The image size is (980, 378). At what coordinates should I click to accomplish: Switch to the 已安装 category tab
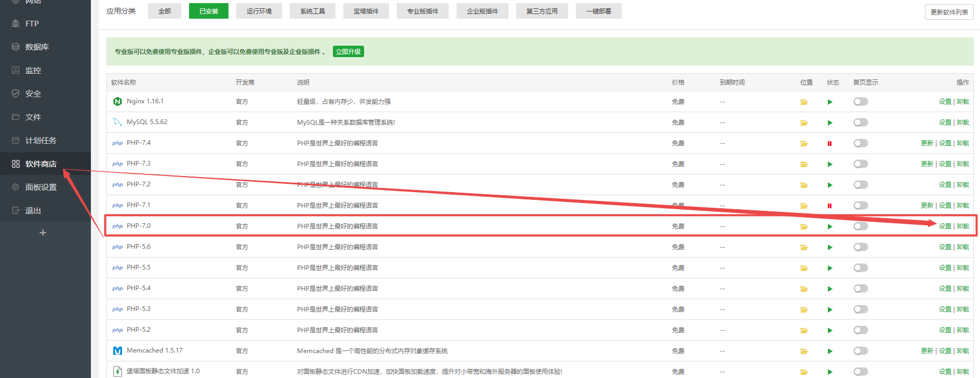click(x=209, y=11)
